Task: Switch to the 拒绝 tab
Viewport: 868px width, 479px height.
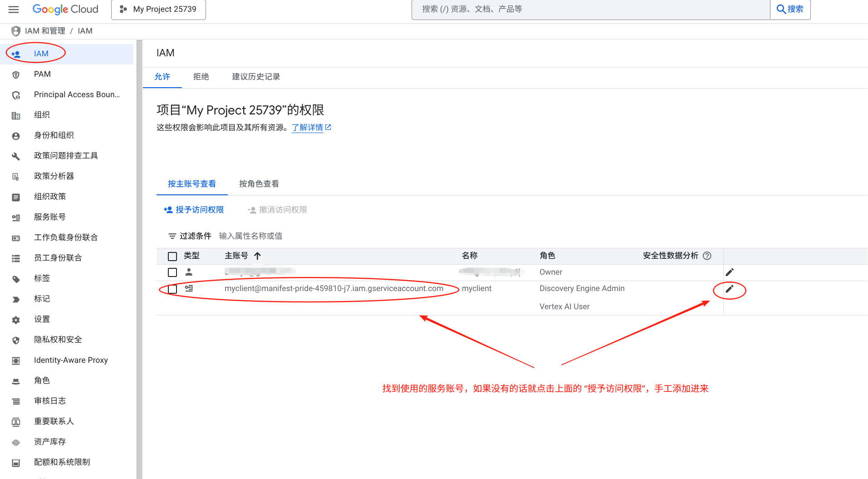Action: click(x=201, y=77)
